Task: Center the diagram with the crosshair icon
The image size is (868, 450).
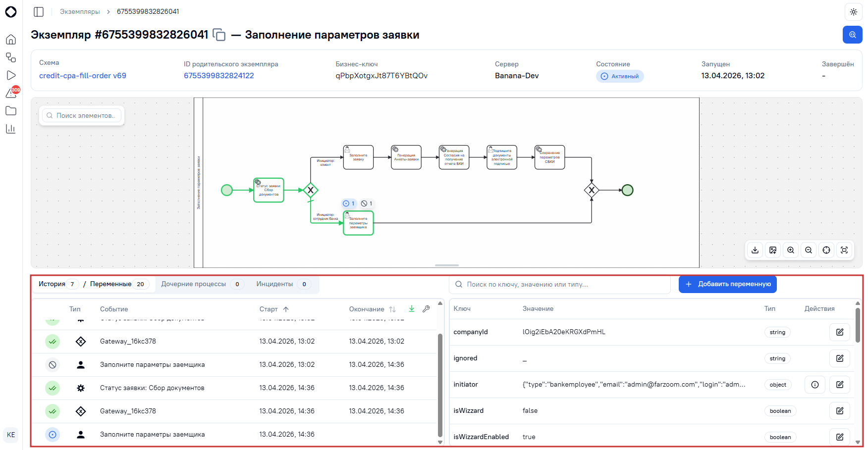Action: coord(826,250)
